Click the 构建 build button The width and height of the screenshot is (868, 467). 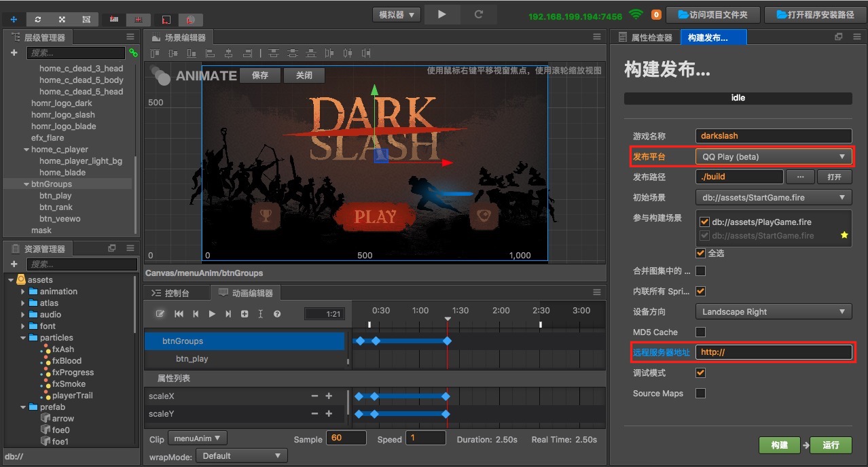pos(780,445)
